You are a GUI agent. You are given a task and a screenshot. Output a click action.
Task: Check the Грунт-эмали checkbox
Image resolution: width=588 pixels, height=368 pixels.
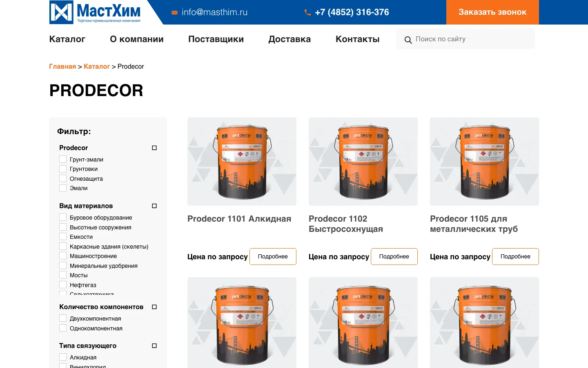pyautogui.click(x=63, y=159)
